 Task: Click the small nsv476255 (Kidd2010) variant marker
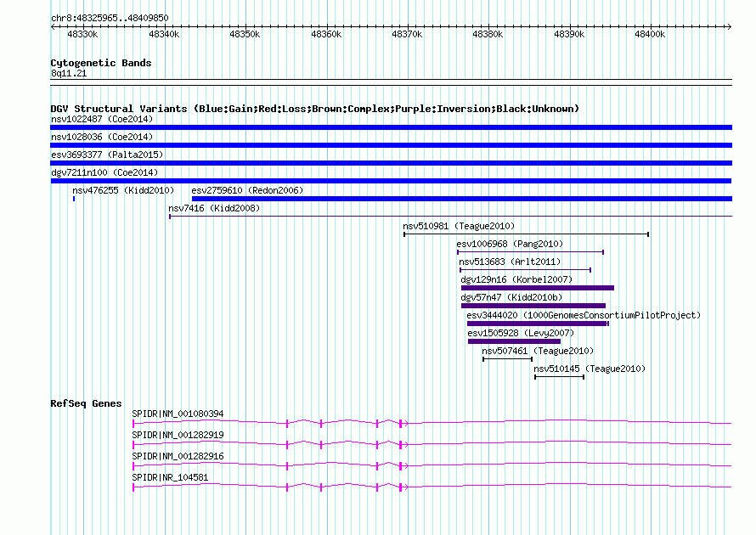74,199
